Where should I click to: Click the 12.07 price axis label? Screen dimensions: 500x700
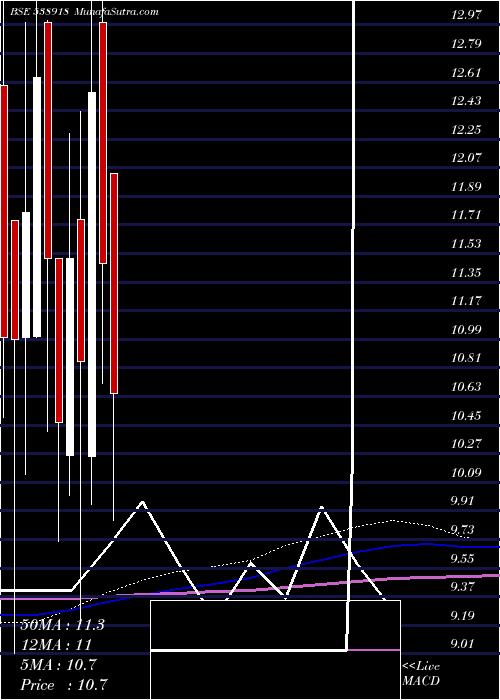467,158
